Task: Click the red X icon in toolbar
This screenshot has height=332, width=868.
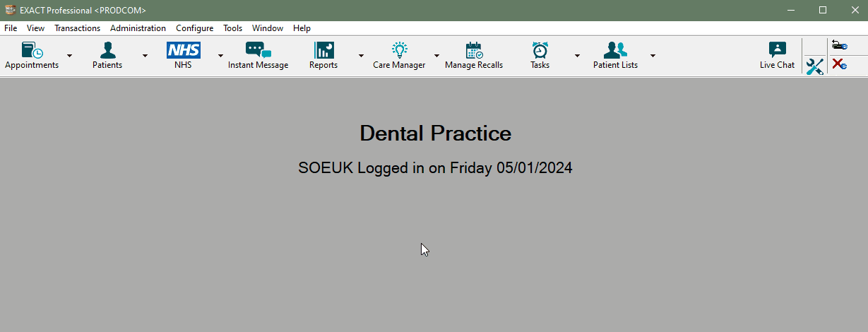Action: click(839, 64)
